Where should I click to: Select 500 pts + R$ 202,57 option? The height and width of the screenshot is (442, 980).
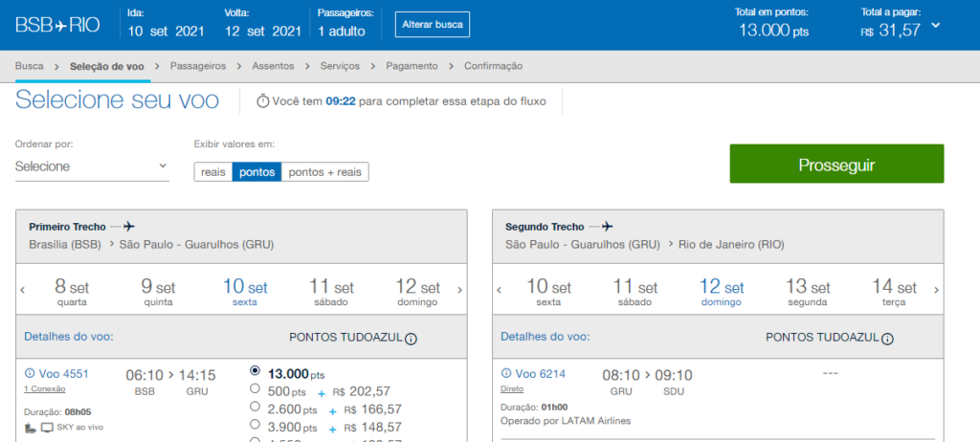[x=255, y=388]
